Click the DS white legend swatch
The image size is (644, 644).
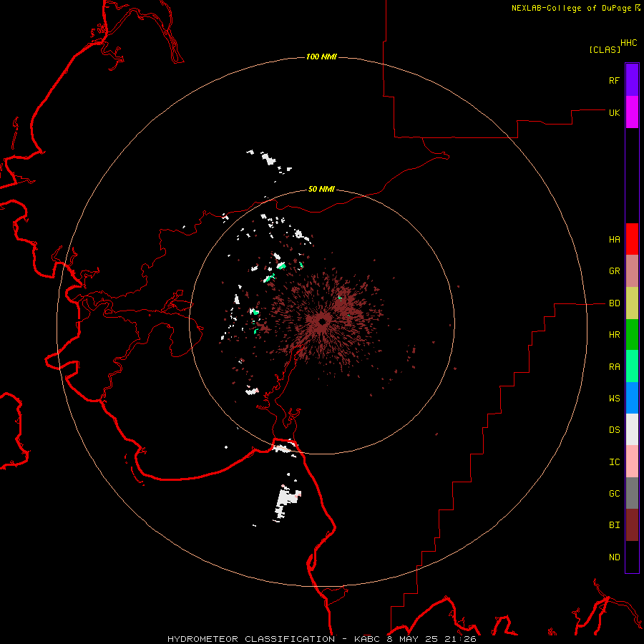(632, 429)
